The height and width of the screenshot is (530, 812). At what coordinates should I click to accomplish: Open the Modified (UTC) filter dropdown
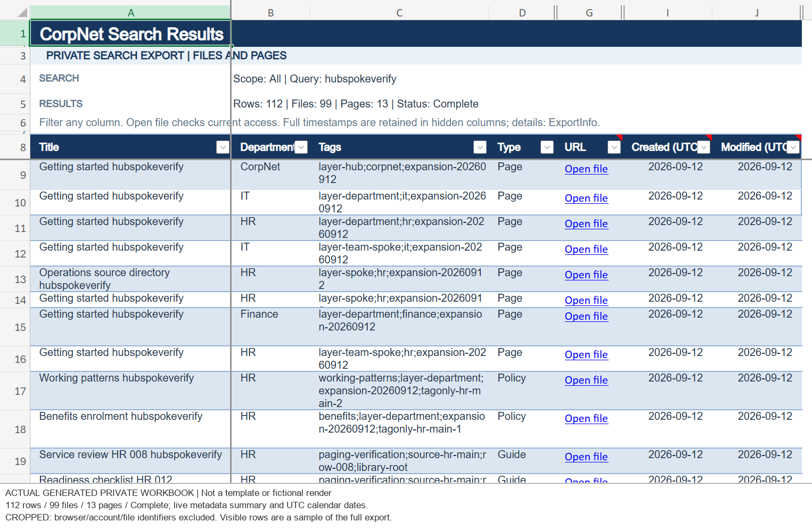793,147
